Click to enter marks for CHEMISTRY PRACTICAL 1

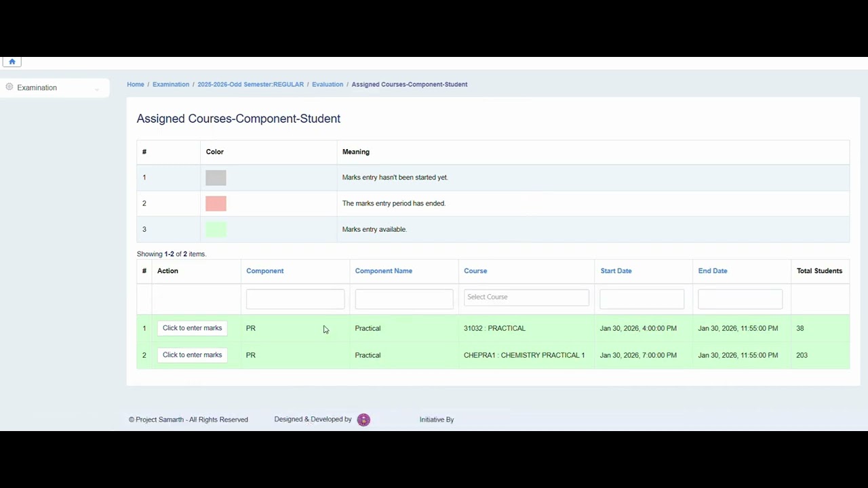[x=192, y=355]
